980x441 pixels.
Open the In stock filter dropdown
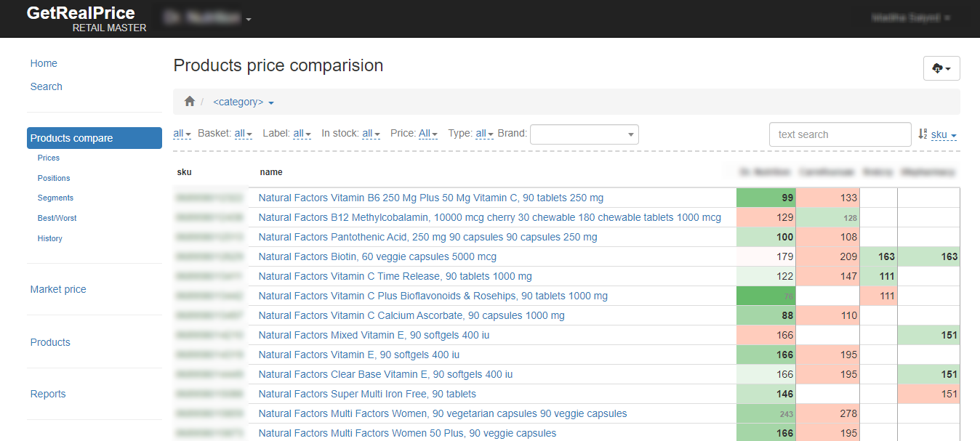tap(371, 134)
